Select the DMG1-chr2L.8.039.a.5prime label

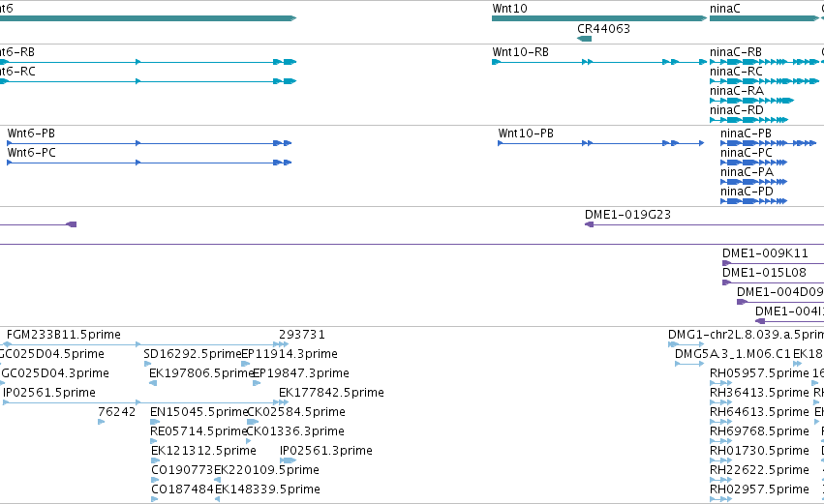pos(746,335)
